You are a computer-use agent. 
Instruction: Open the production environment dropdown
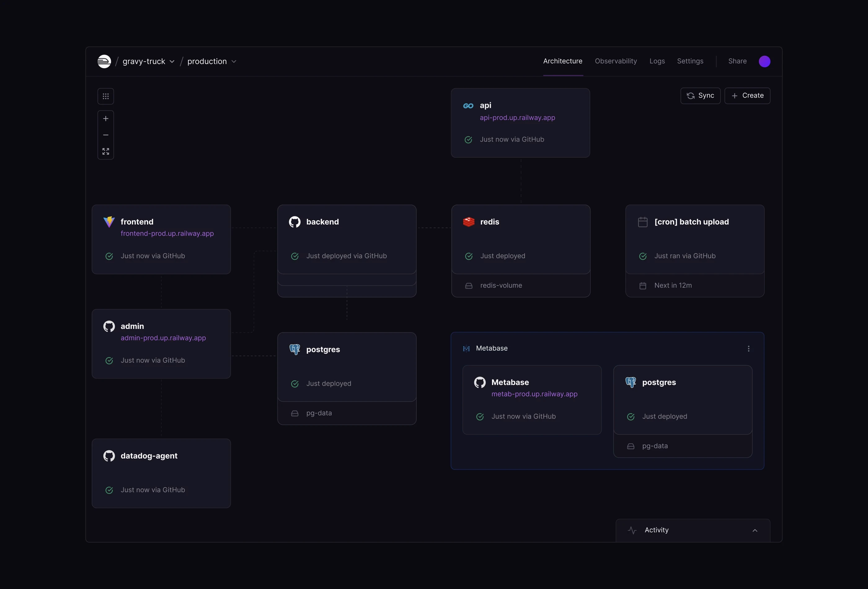pyautogui.click(x=211, y=61)
